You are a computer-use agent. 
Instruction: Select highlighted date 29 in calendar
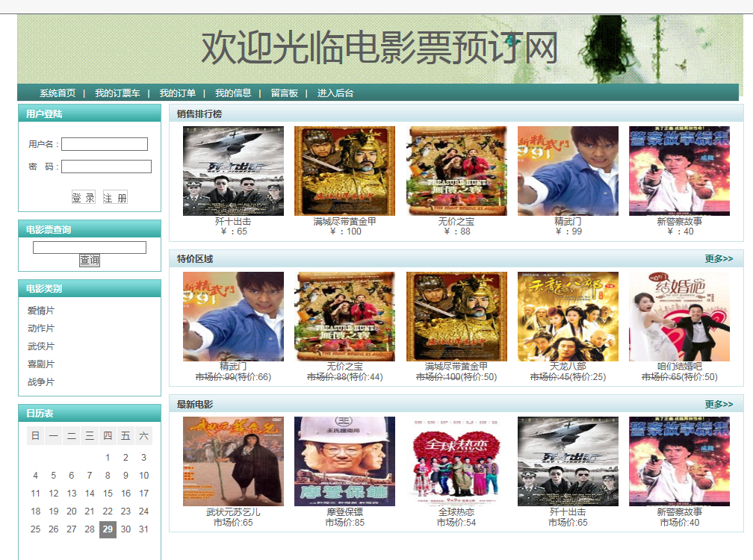click(108, 529)
